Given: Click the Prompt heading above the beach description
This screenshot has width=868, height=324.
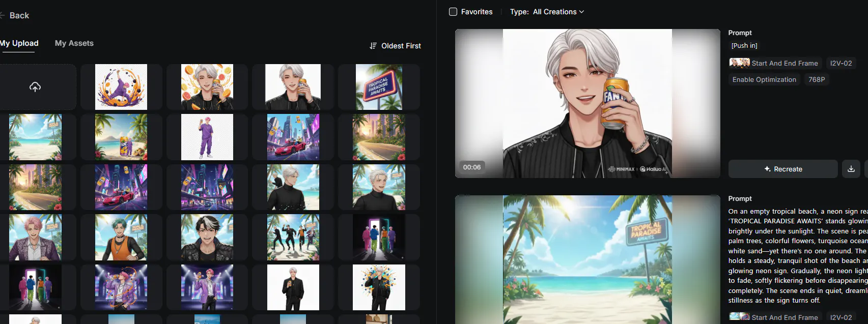Looking at the screenshot, I should tap(740, 198).
